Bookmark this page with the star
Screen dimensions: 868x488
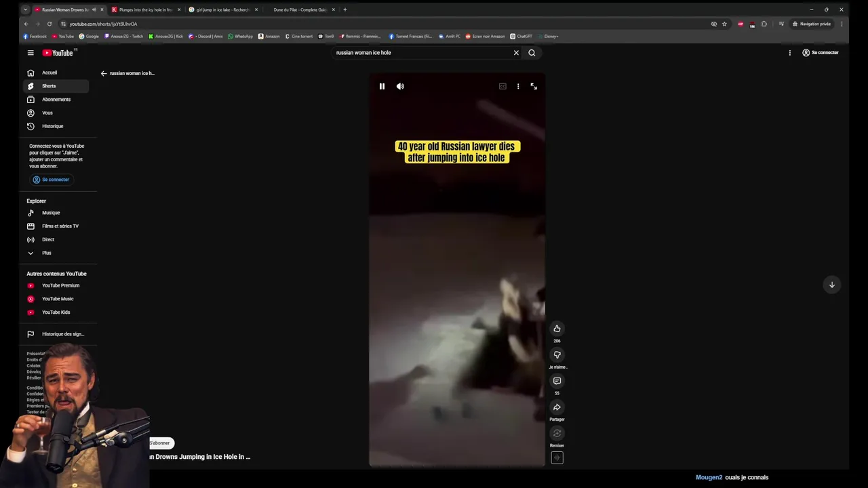(724, 24)
